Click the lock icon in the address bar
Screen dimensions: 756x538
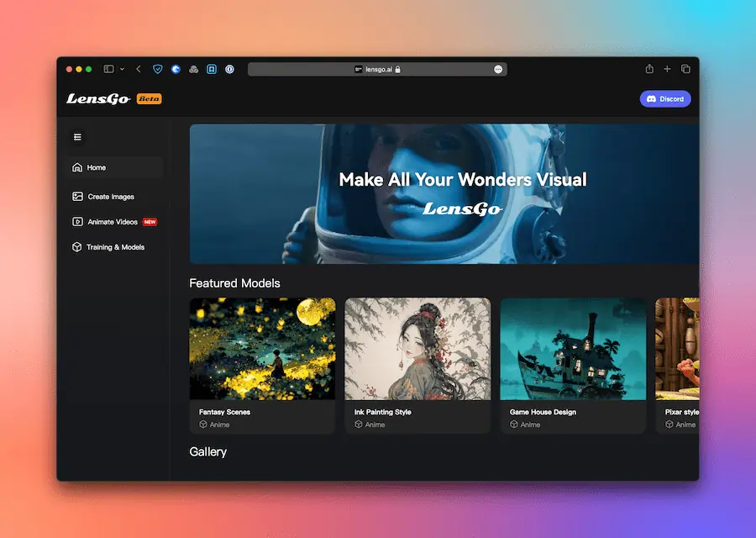(x=398, y=69)
